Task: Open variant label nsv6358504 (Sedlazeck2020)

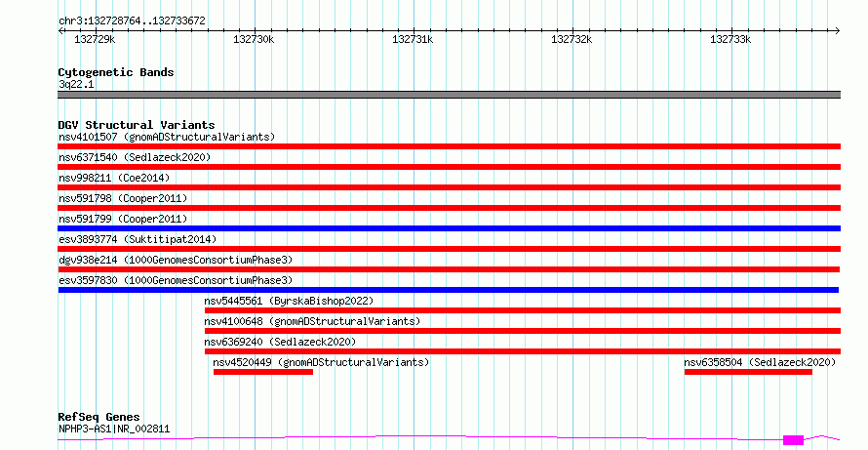Action: (760, 362)
